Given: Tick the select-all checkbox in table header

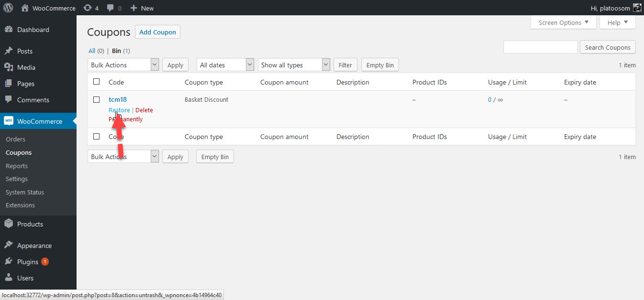Looking at the screenshot, I should [97, 82].
